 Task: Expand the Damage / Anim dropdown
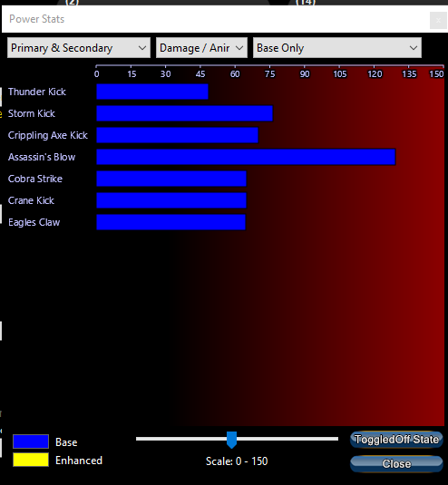201,48
